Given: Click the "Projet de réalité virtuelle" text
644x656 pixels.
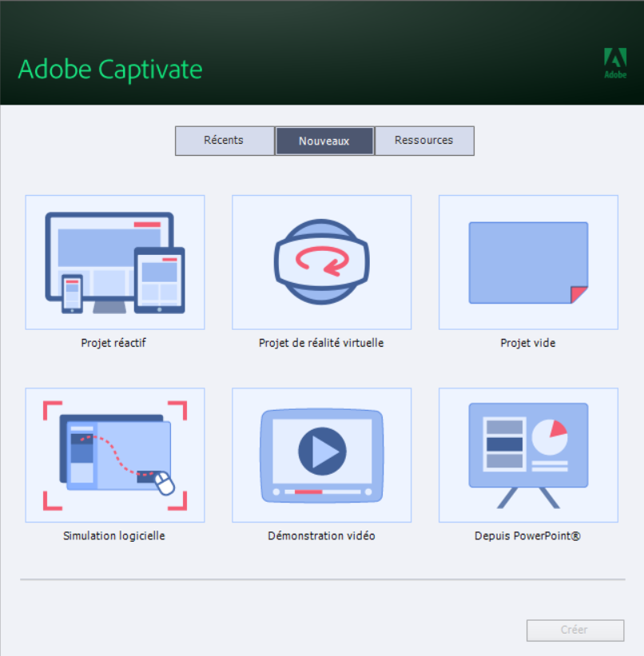Looking at the screenshot, I should pyautogui.click(x=321, y=343).
